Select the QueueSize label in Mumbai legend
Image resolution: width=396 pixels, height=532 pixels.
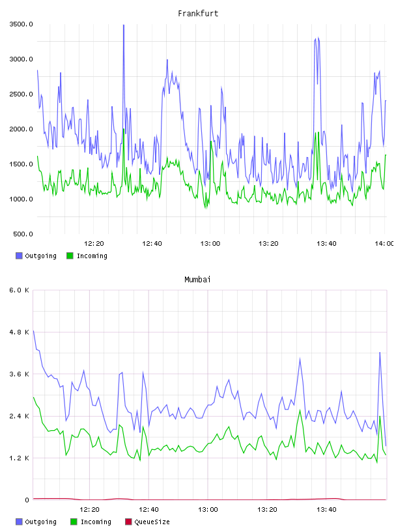[x=152, y=522]
